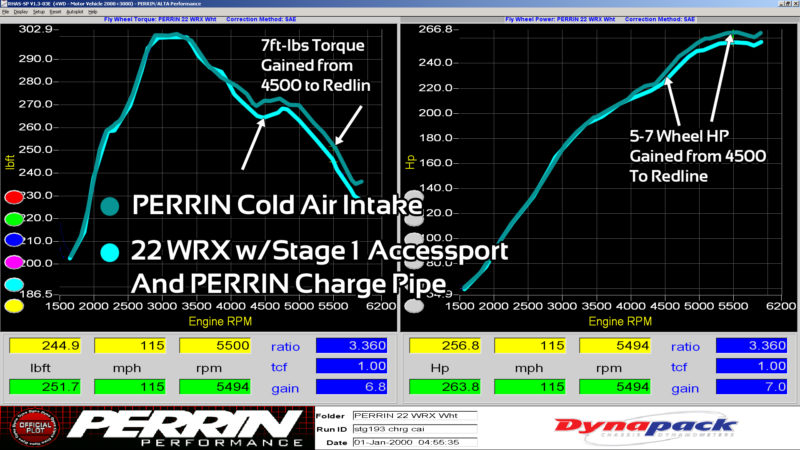Click the lbft axis label on torque graph

tap(10, 162)
